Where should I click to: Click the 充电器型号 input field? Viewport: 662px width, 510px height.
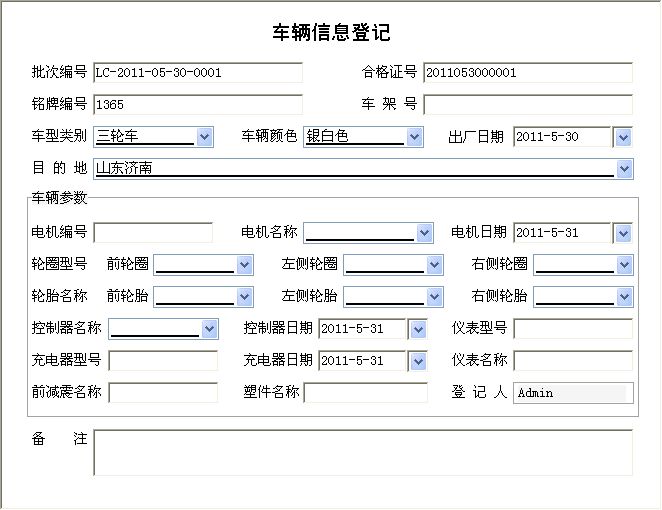coord(163,361)
